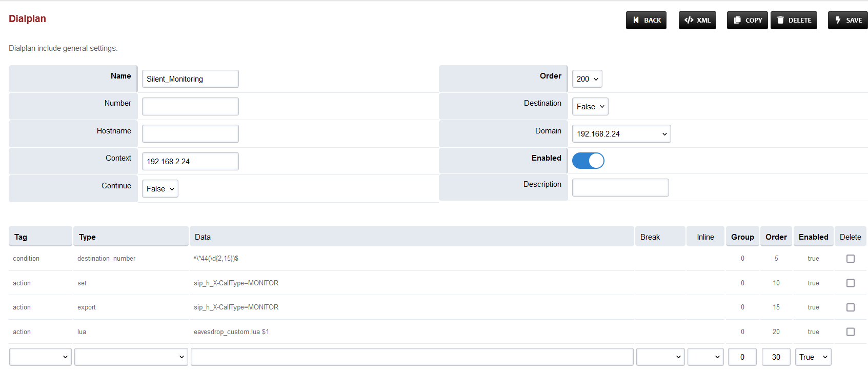Open the new row Tag dropdown
The height and width of the screenshot is (389, 868).
(x=41, y=357)
